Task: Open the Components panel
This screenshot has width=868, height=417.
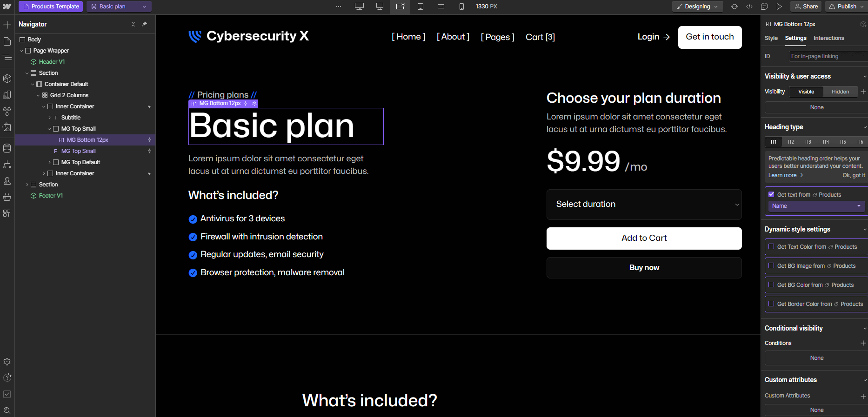Action: coord(7,79)
